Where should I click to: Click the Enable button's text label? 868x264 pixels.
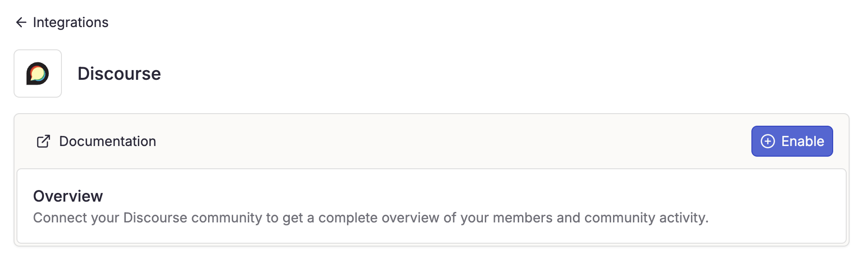tap(803, 141)
